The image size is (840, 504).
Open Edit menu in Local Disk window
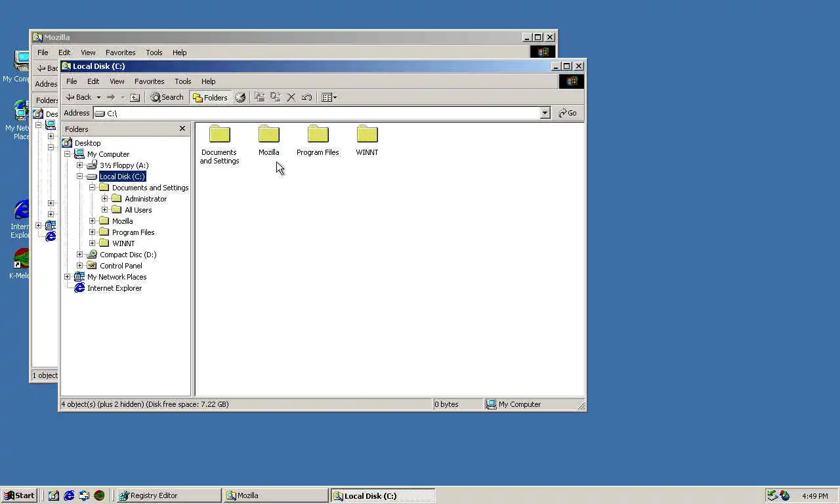coord(93,81)
